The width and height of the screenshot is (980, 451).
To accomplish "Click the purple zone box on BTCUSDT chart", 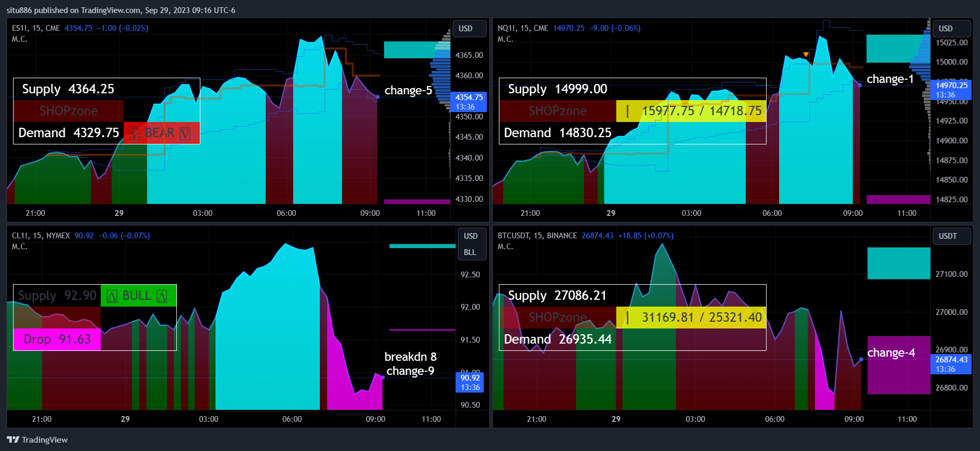I will tap(899, 365).
